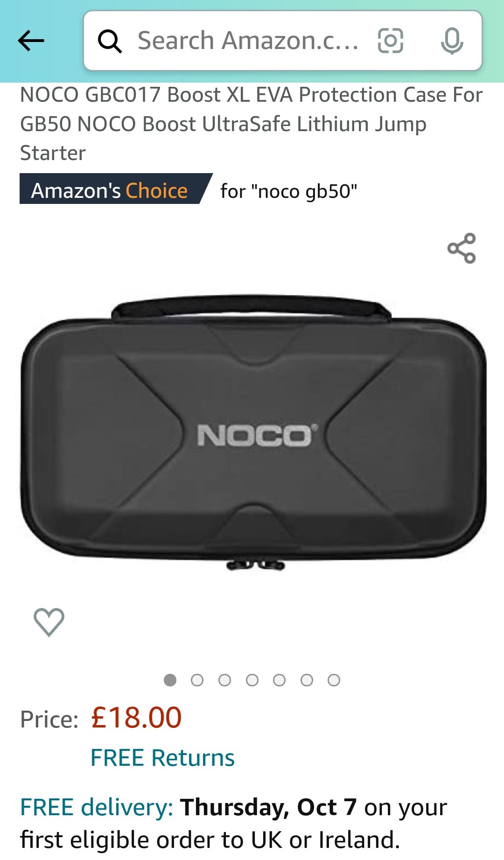Open the NOCO case product photo

pyautogui.click(x=253, y=432)
